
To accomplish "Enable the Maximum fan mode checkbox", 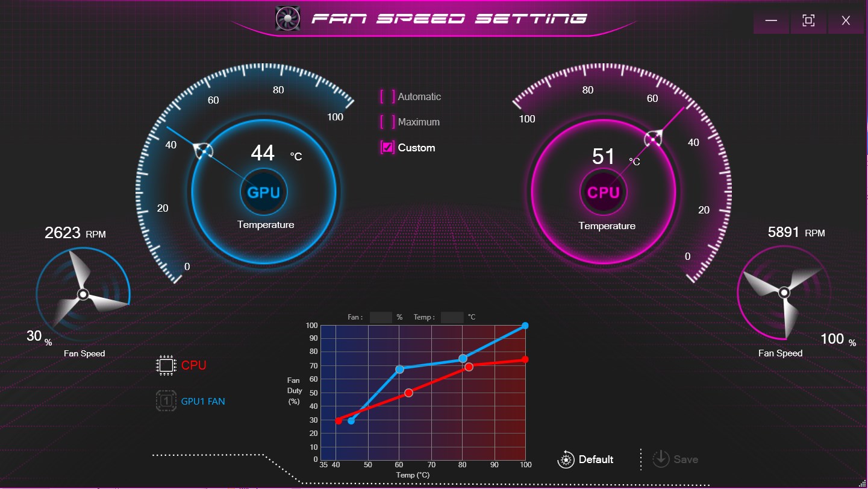I will coord(387,122).
